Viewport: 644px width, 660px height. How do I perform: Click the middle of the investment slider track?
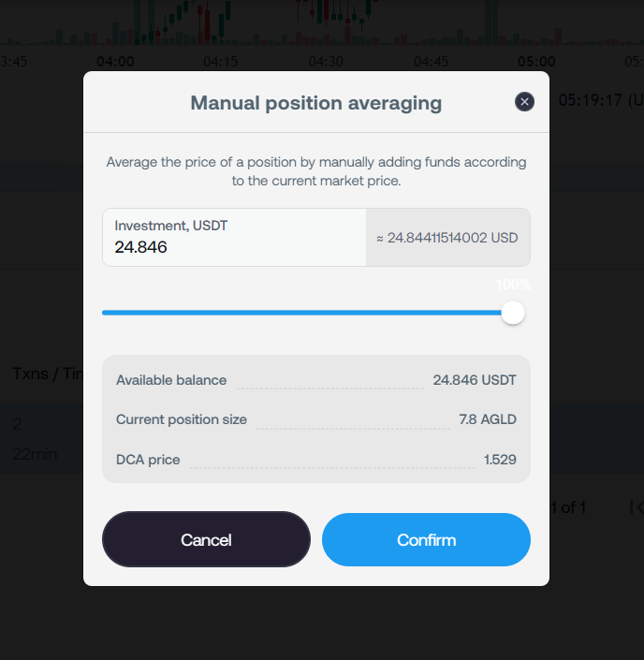click(x=307, y=313)
